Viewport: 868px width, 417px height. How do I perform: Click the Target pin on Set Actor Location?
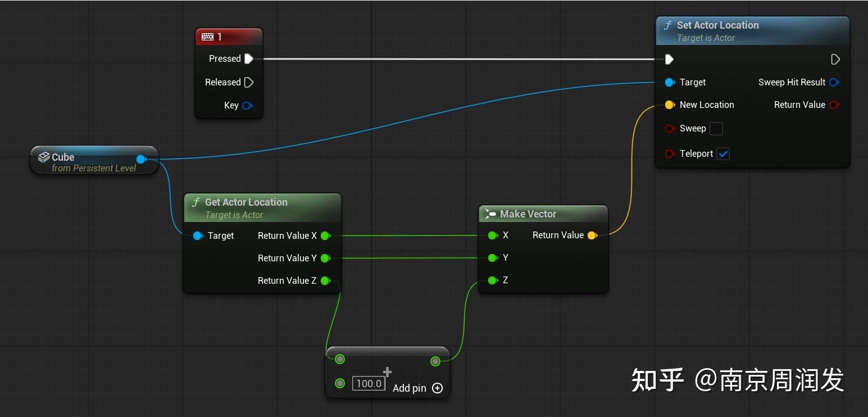[670, 82]
